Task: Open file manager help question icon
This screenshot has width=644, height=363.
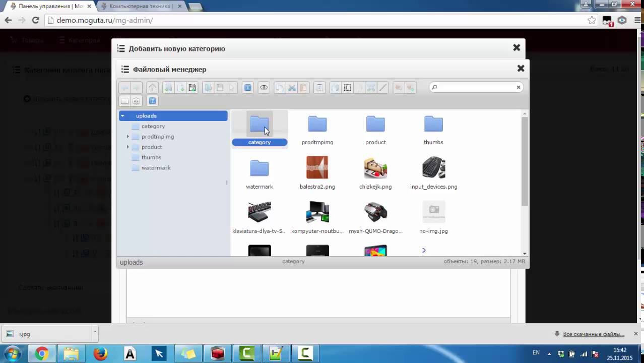Action: pyautogui.click(x=152, y=101)
